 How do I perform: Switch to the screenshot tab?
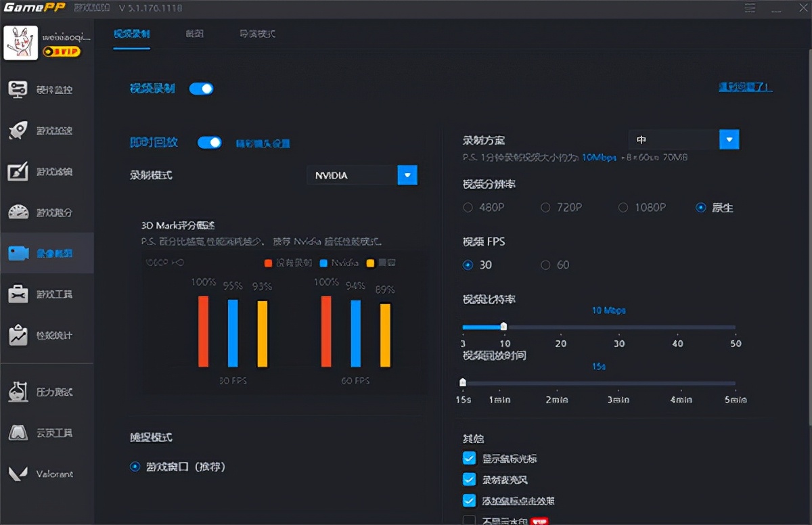194,32
